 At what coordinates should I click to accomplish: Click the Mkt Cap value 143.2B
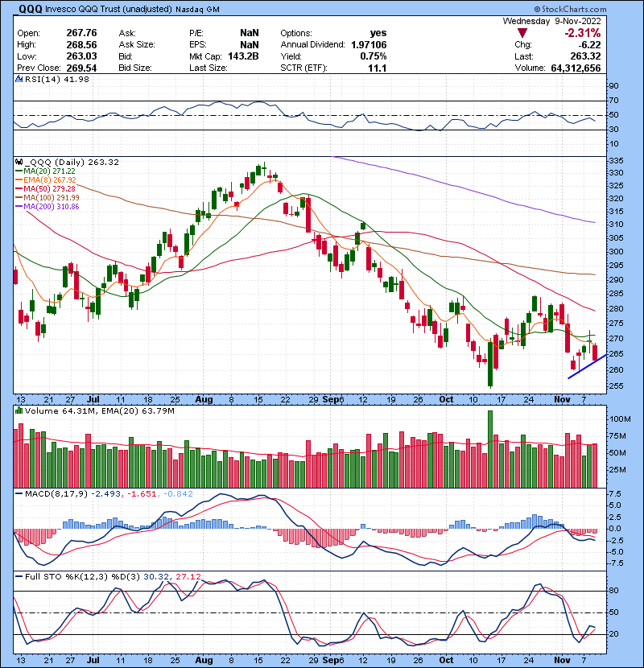point(243,56)
